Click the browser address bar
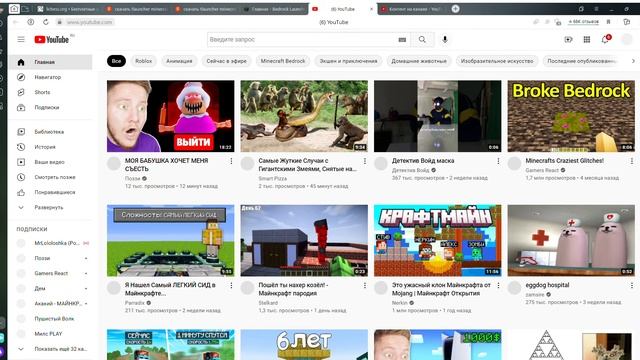This screenshot has height=360, width=640. click(89, 22)
